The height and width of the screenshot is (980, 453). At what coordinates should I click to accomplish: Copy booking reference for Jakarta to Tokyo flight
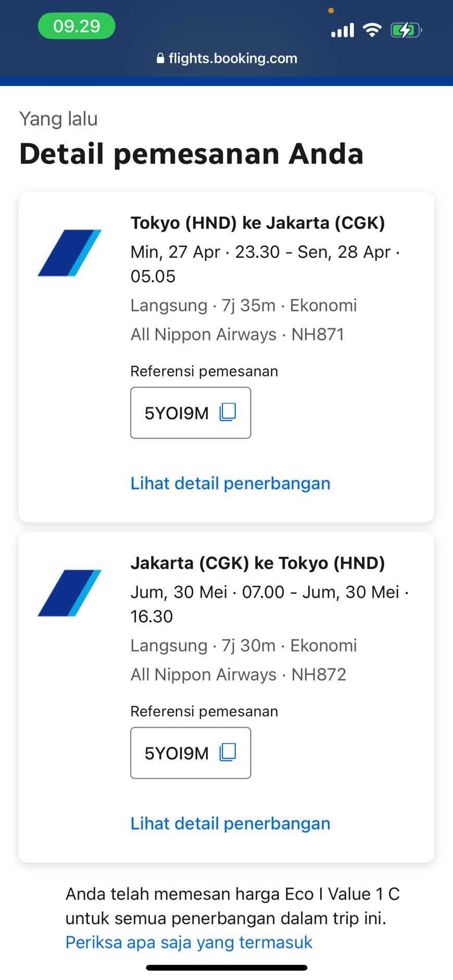(x=228, y=752)
